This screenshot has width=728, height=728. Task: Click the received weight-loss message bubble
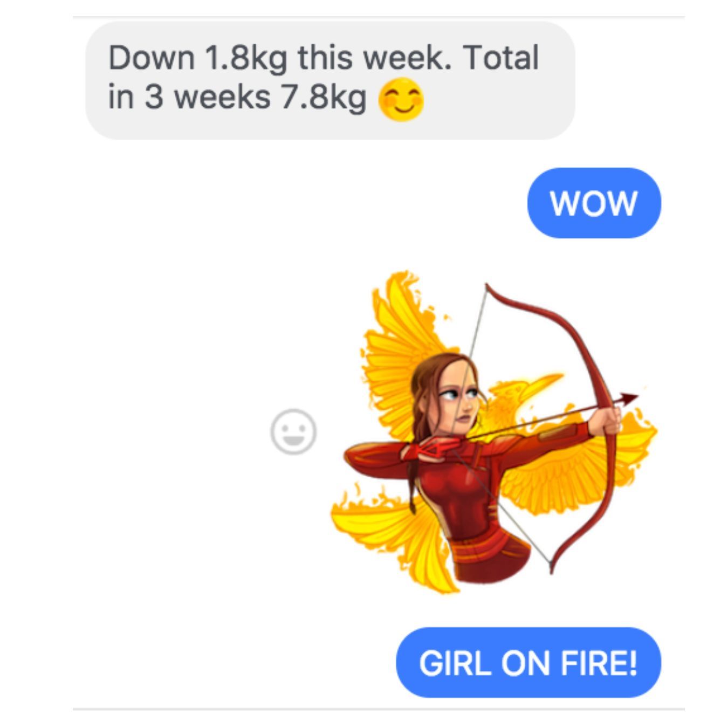point(331,80)
